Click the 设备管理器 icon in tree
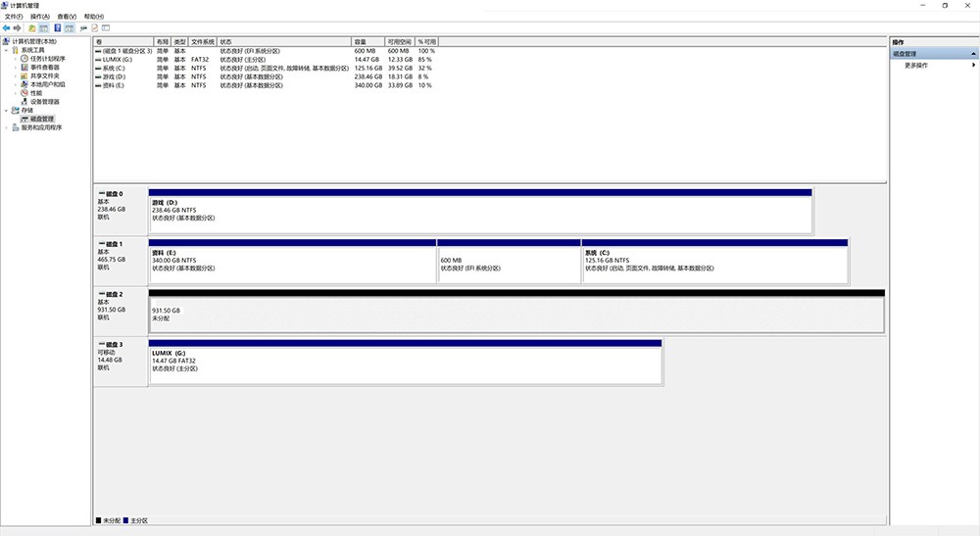This screenshot has height=536, width=980. pos(24,101)
